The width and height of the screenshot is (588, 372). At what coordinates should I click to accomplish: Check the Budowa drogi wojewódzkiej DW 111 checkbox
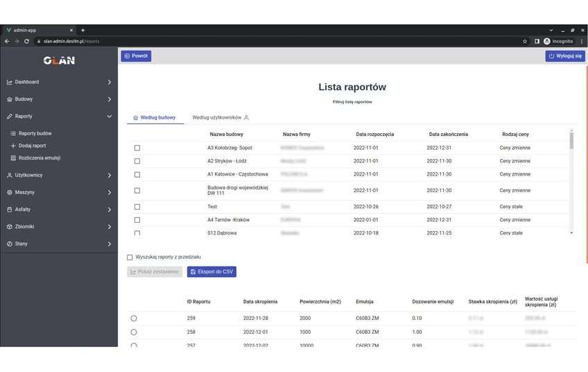[x=137, y=191]
